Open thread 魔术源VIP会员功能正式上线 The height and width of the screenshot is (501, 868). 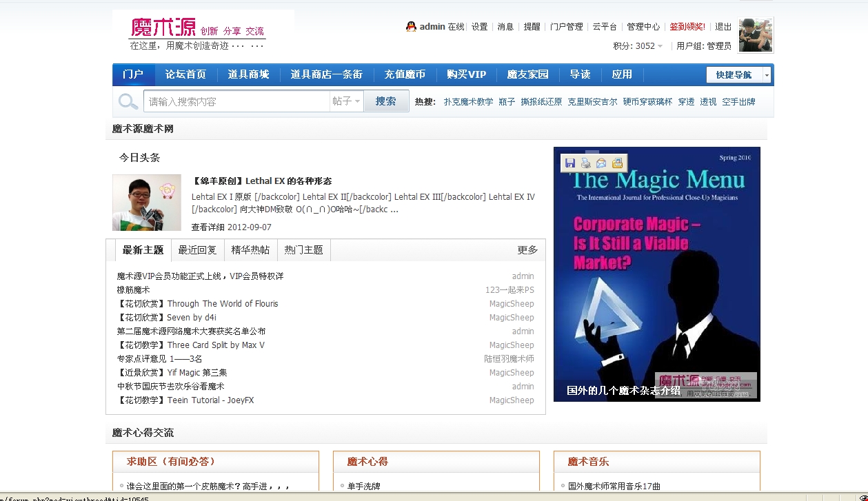coord(200,276)
